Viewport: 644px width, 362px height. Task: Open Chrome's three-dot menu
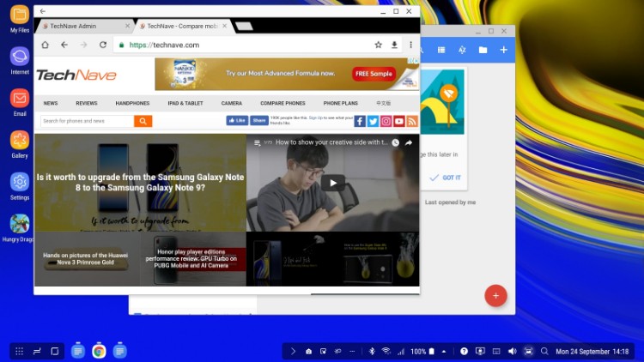coord(410,45)
